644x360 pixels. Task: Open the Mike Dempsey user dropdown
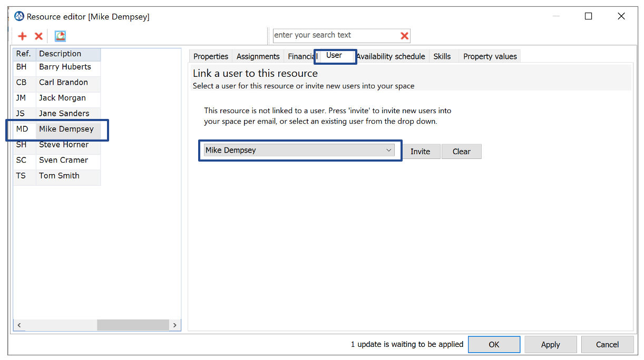point(299,151)
